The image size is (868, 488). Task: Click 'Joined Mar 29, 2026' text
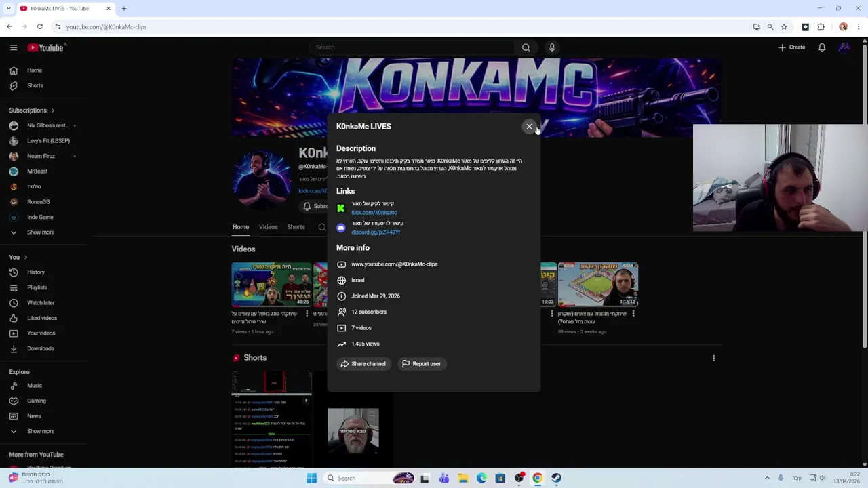(x=376, y=296)
